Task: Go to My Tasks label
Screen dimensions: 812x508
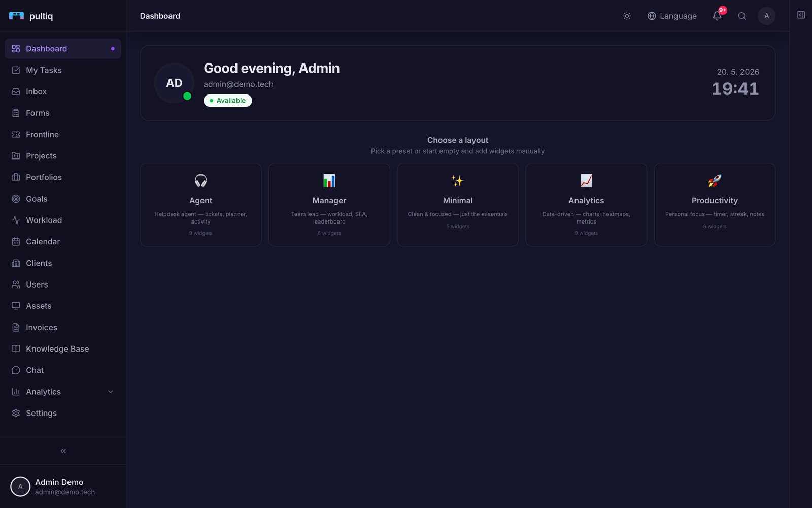Action: pos(44,70)
